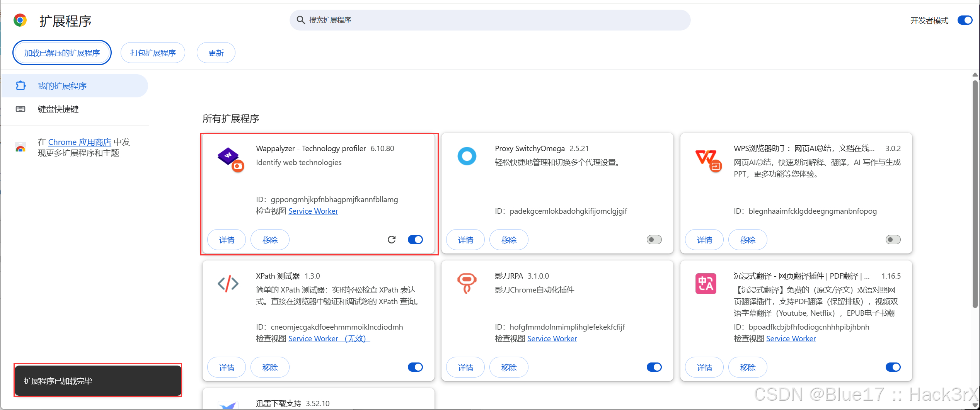This screenshot has width=980, height=410.
Task: Click Proxy SwitchyOmega version 2.5.21
Action: point(579,148)
